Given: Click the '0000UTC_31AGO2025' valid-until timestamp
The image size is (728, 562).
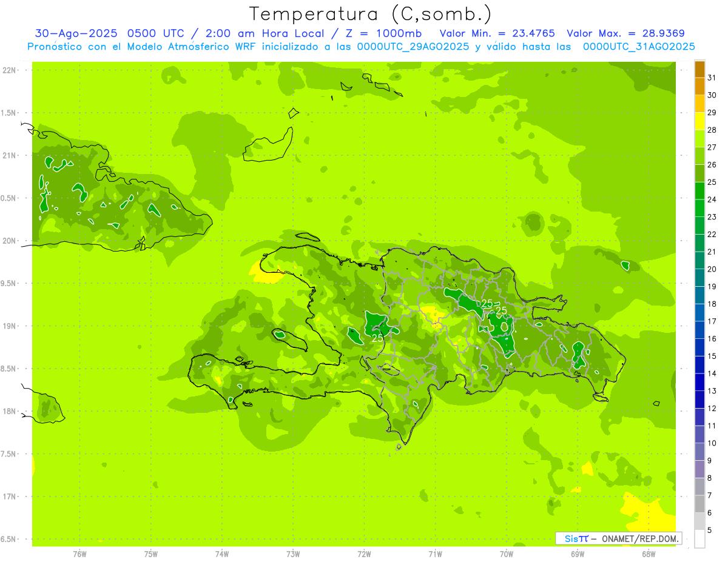Looking at the screenshot, I should pos(639,47).
